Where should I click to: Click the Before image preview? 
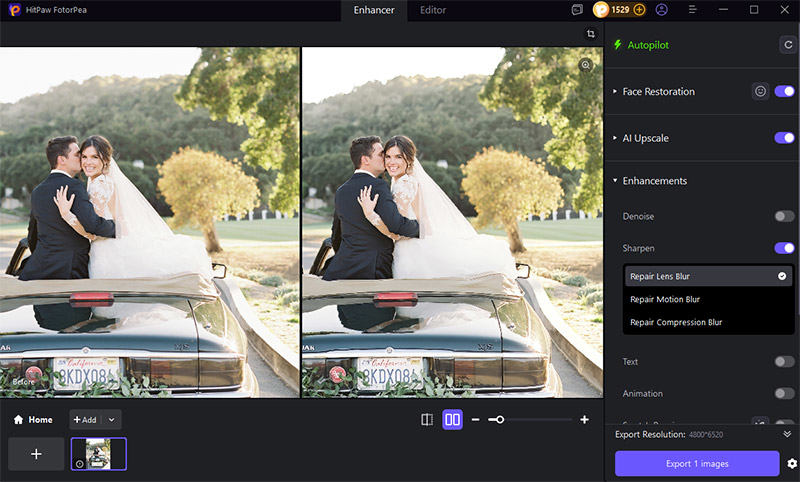(x=149, y=222)
